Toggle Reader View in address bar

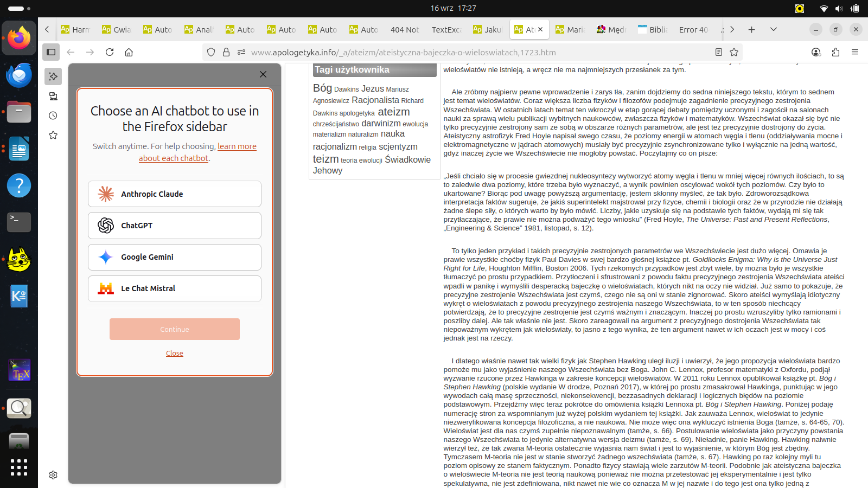719,52
